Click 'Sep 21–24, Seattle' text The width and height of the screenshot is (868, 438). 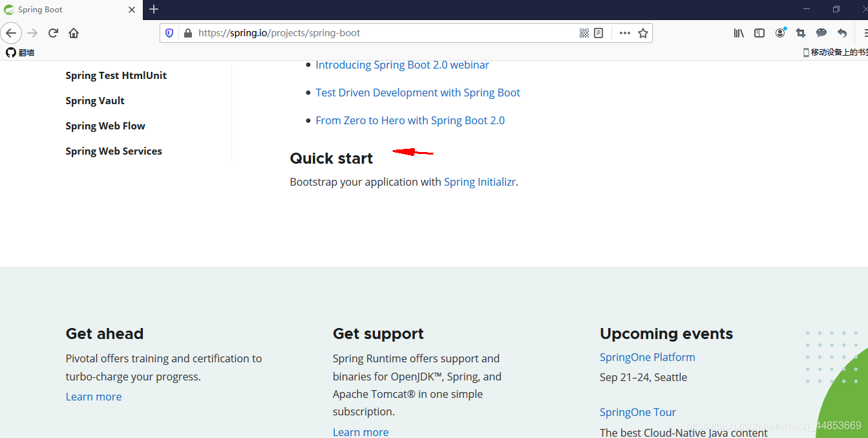coord(643,377)
